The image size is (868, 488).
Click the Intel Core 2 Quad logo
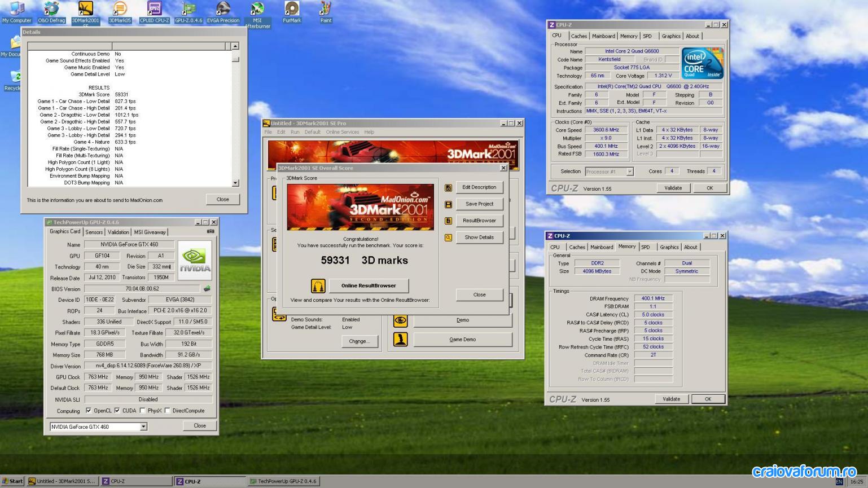coord(703,64)
